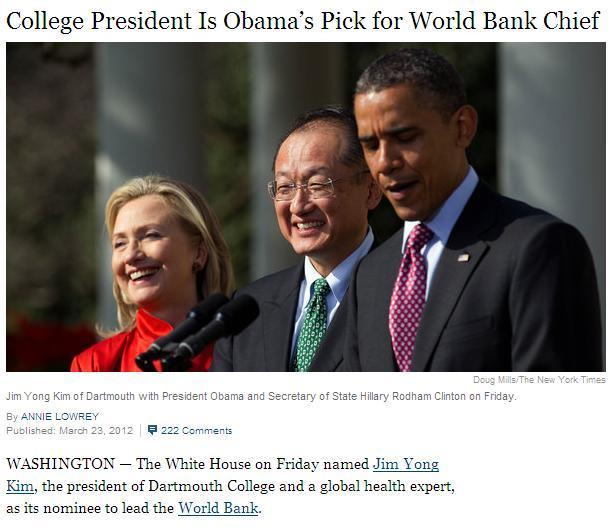The width and height of the screenshot is (612, 527).
Task: Follow the Jim Yong Kim hyperlink
Action: tap(406, 464)
